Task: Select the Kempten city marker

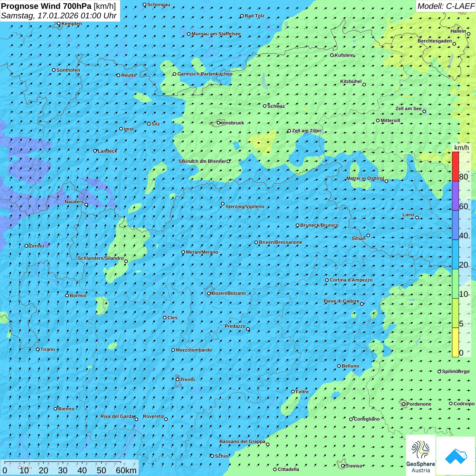Action: tap(59, 24)
